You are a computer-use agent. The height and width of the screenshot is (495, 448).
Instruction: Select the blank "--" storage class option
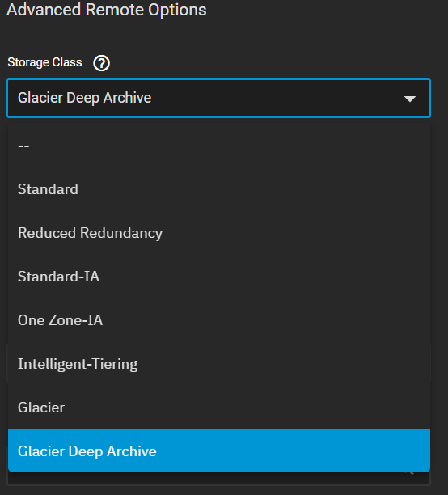219,146
